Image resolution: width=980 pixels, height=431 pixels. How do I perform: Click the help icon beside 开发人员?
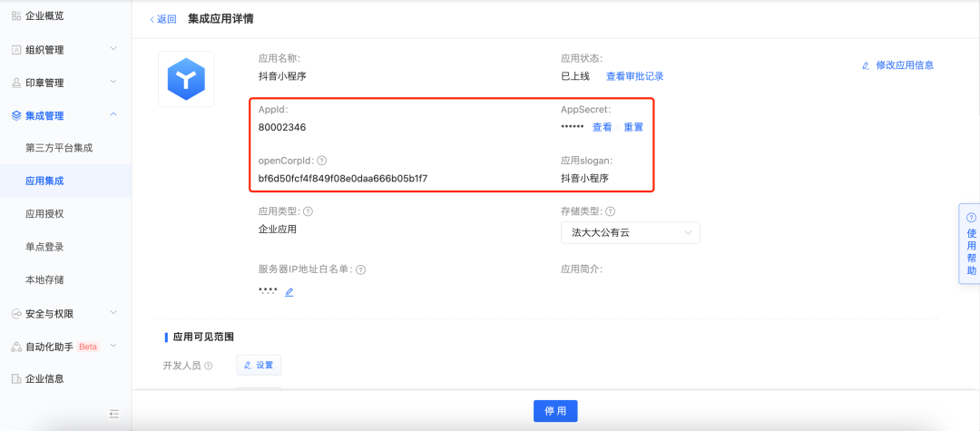209,366
